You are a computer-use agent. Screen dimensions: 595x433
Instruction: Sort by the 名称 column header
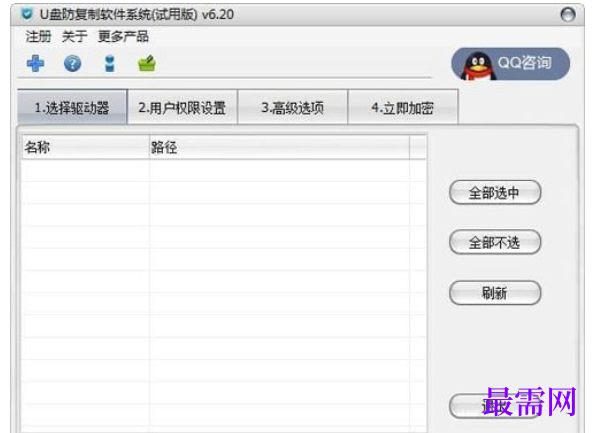point(85,147)
